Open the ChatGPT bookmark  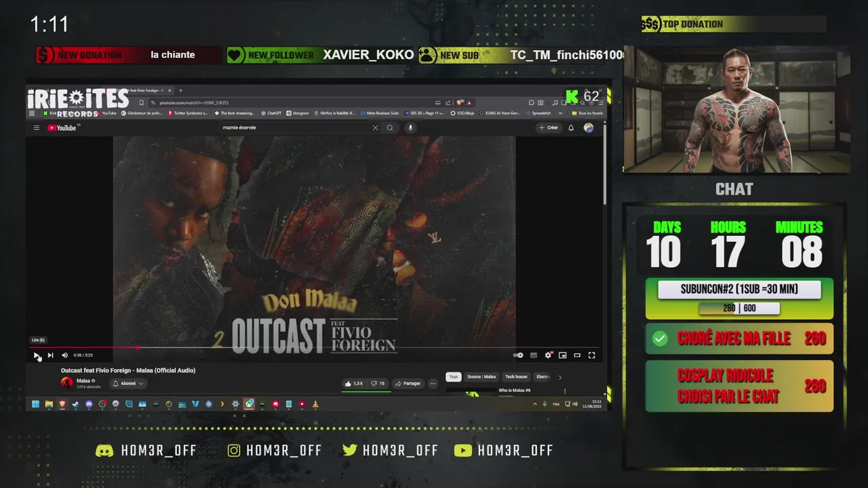271,113
